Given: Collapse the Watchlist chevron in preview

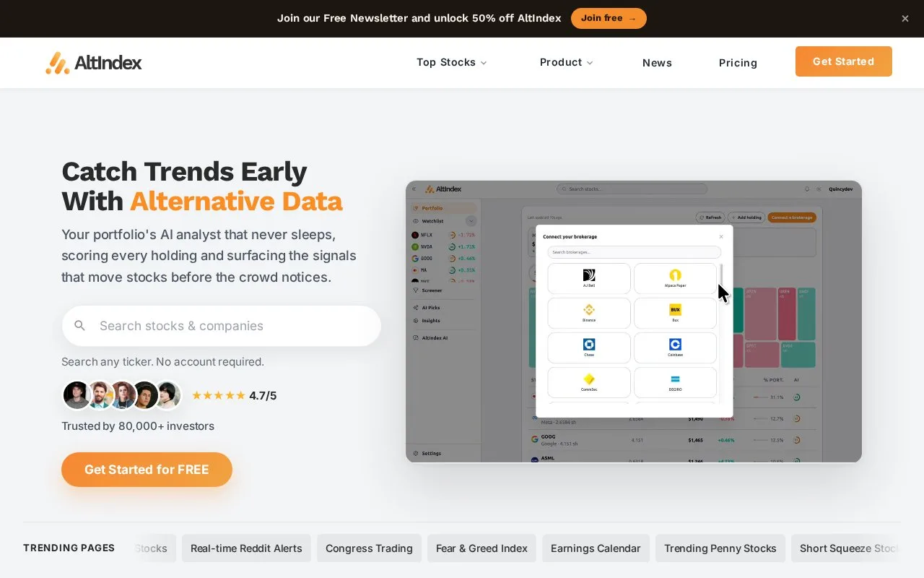Looking at the screenshot, I should pos(471,221).
